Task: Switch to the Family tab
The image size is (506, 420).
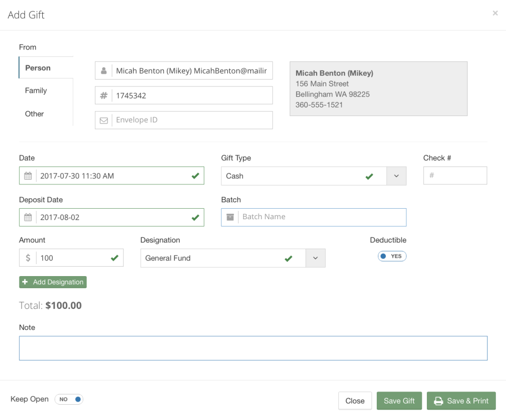Action: (x=36, y=90)
